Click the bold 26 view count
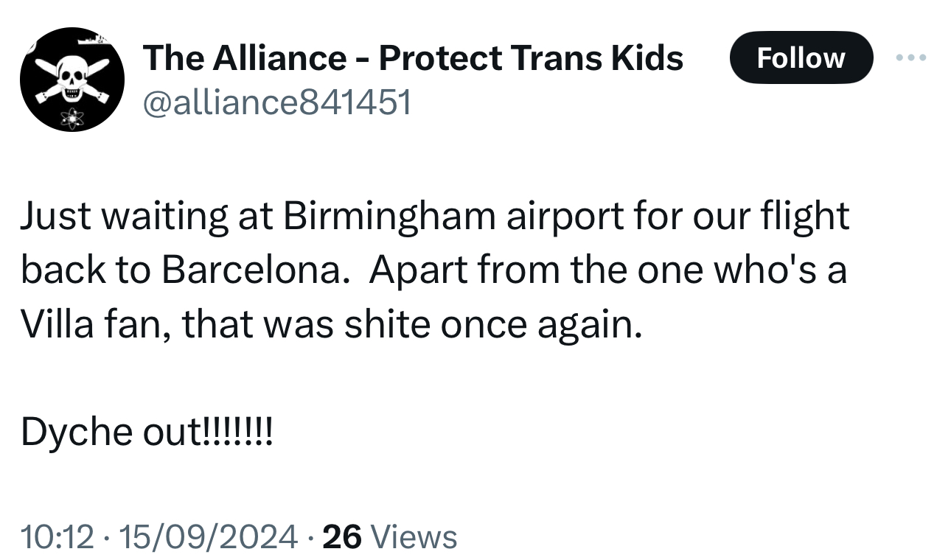951x560 pixels. 342,537
